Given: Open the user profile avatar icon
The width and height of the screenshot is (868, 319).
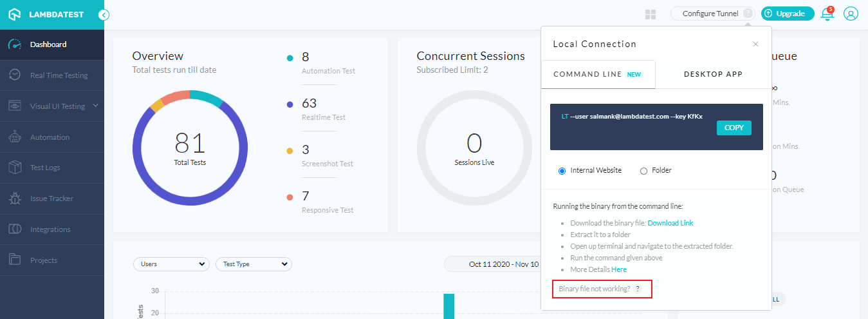Looking at the screenshot, I should (851, 14).
